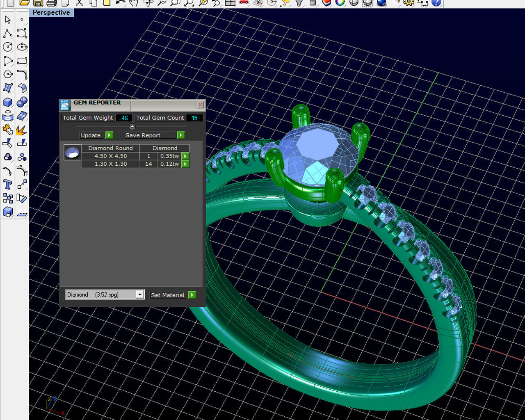Image resolution: width=525 pixels, height=420 pixels.
Task: Click green arrow on 1.30 X 1.30 row
Action: click(x=185, y=164)
